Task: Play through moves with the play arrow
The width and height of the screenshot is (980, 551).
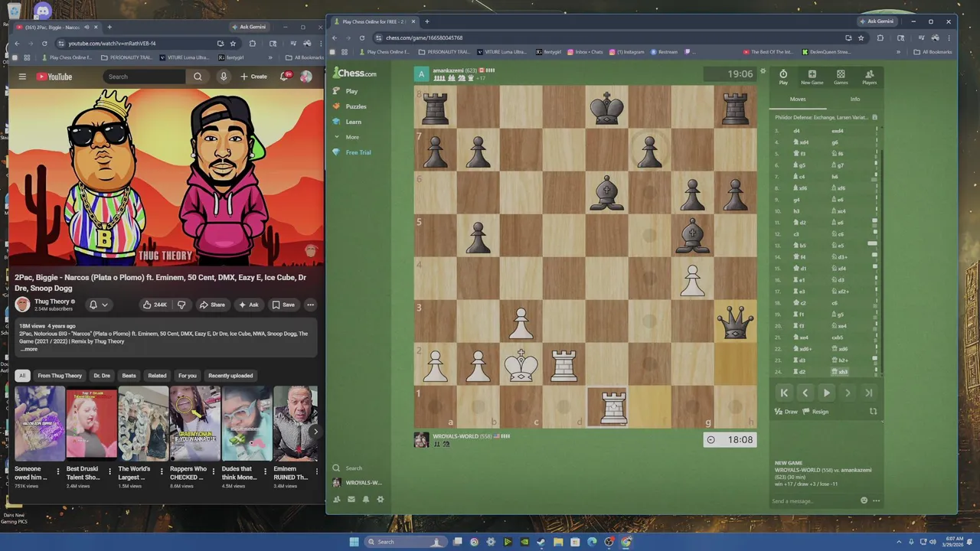Action: tap(826, 393)
